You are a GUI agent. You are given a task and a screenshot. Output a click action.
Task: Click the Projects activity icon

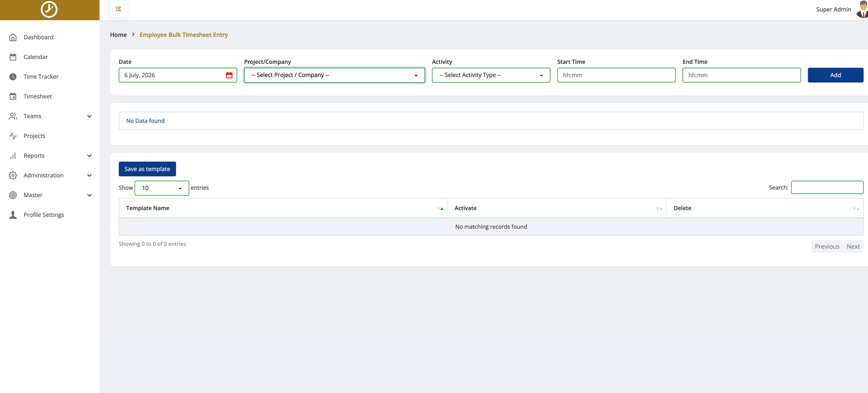point(13,136)
